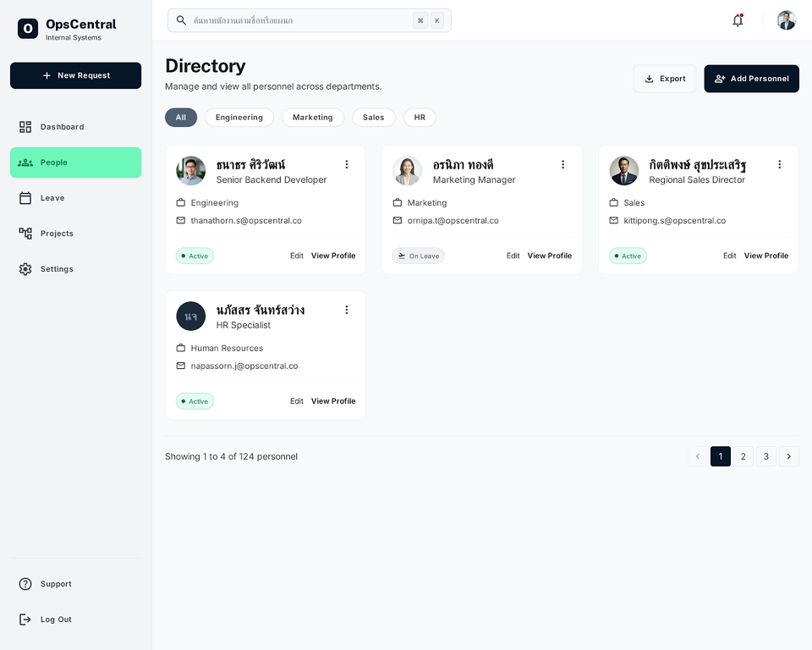Click the Log Out exit icon
This screenshot has width=812, height=650.
coord(25,620)
